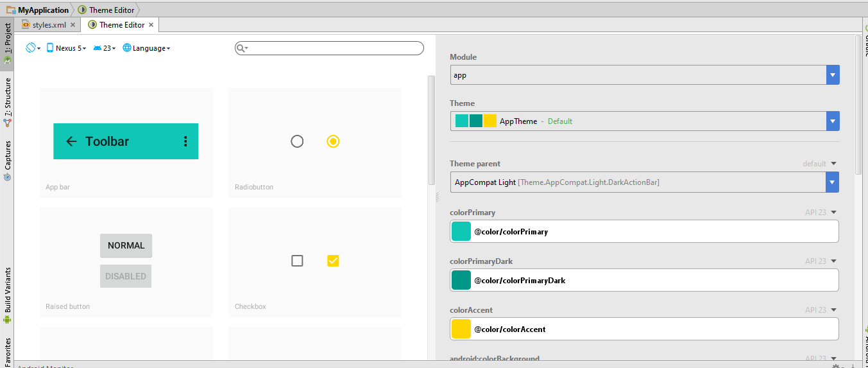Viewport: 868px width, 368px height.
Task: Click the AppTheme color preview squares
Action: (476, 121)
